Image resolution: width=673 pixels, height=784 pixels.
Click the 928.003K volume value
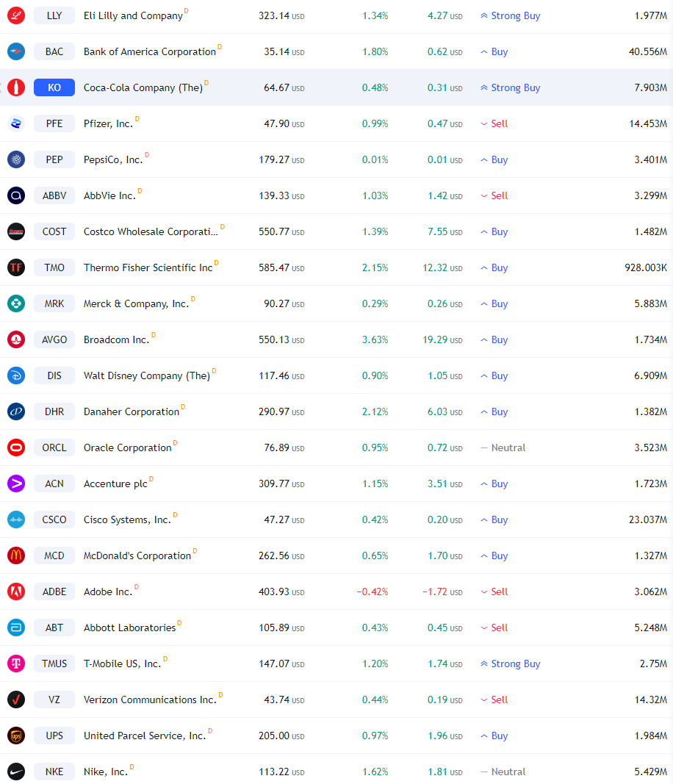pos(646,268)
